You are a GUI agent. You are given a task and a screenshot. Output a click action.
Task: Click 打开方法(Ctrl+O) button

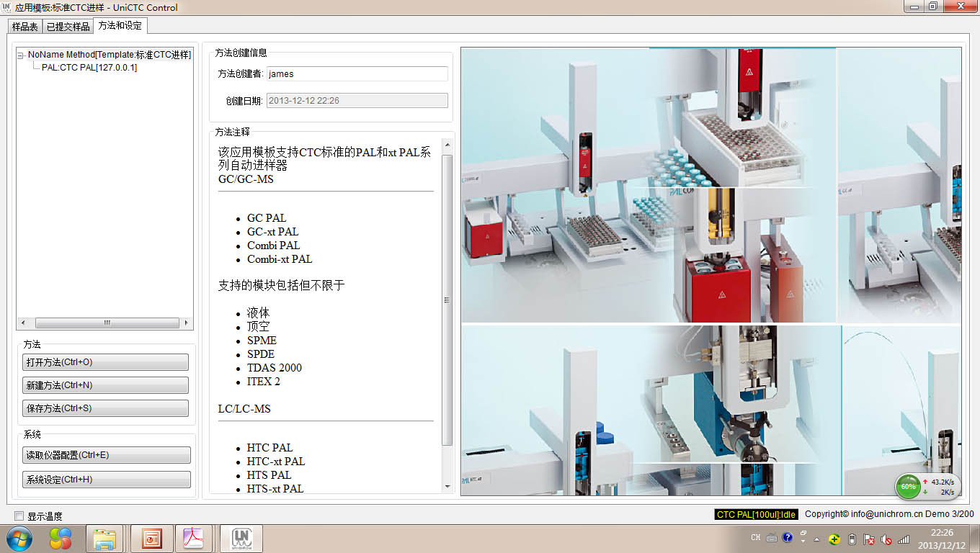[x=105, y=362]
